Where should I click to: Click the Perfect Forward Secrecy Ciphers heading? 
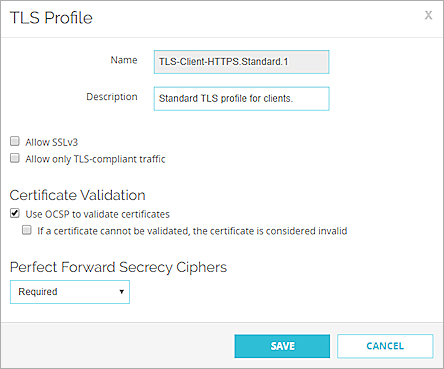tap(118, 267)
